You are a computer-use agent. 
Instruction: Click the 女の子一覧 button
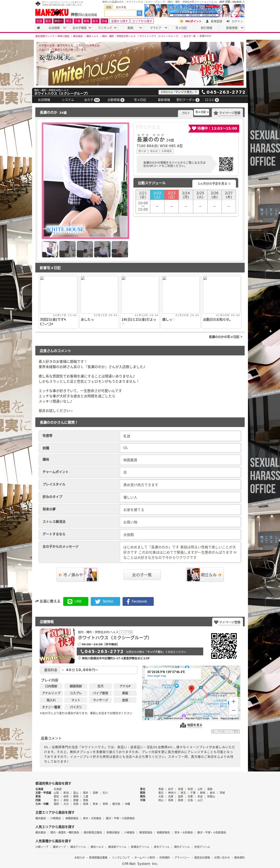pos(142,575)
